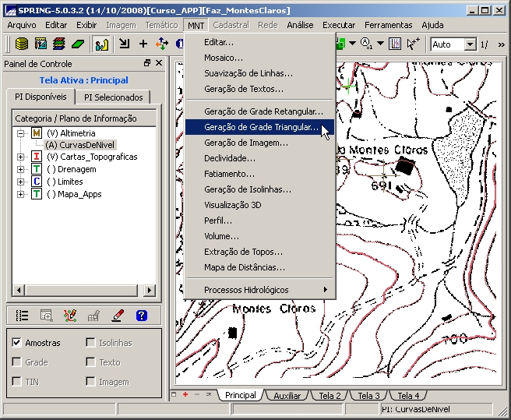Click the blue help question mark icon
Screen dimensions: 511x420
coord(141,316)
